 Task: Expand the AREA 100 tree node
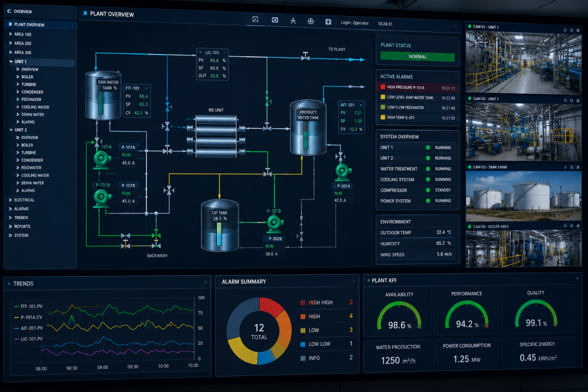[10, 34]
